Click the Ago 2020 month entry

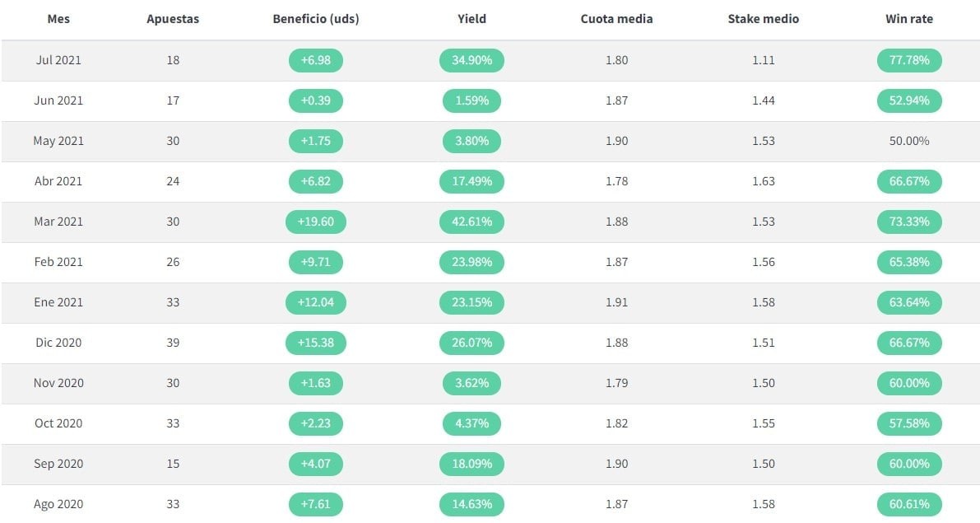58,504
